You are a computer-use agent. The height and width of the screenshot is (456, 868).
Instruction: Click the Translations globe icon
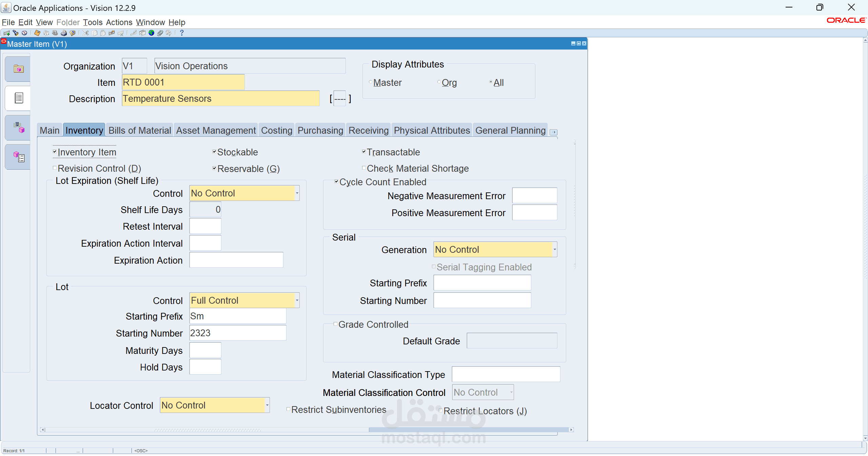pyautogui.click(x=151, y=33)
